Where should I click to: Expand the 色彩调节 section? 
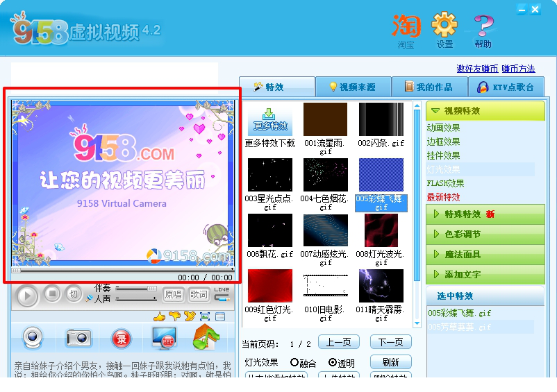click(485, 234)
